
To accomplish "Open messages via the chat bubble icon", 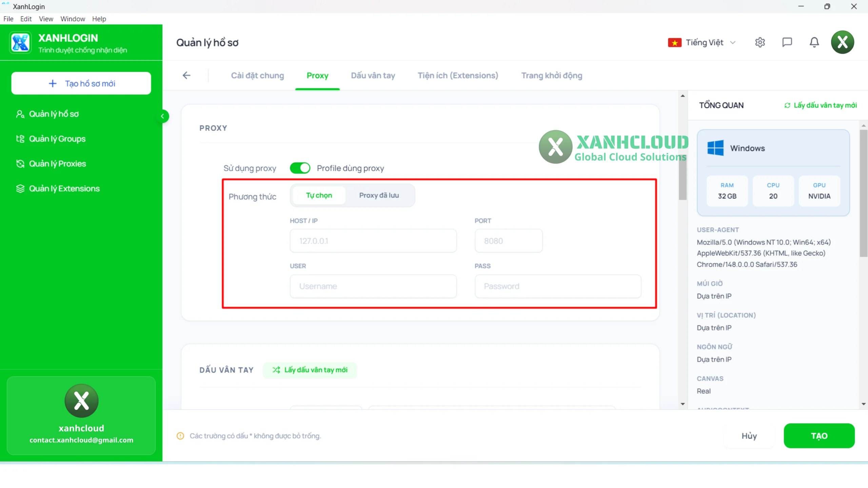I will click(x=787, y=42).
